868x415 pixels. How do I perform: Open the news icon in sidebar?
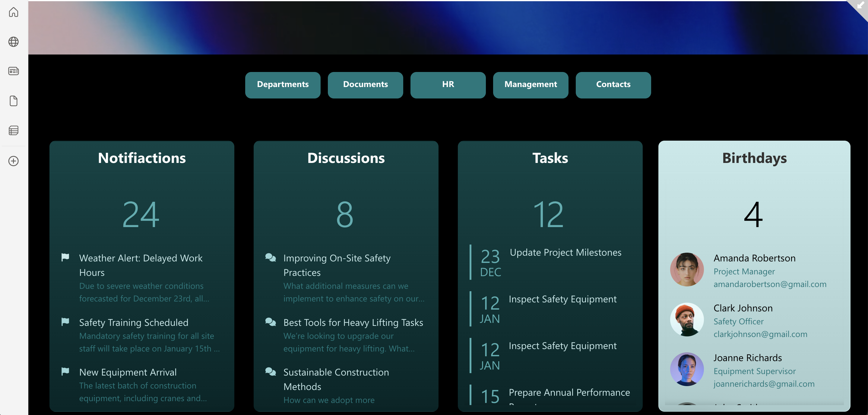click(x=14, y=71)
